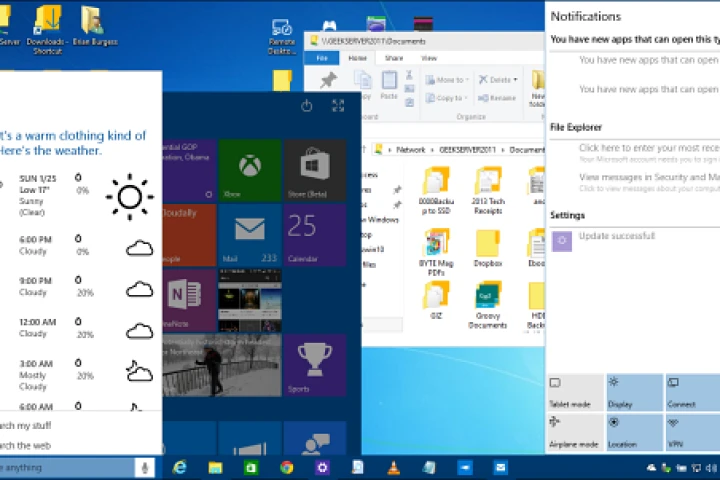Open the File tab in Explorer

[x=322, y=58]
